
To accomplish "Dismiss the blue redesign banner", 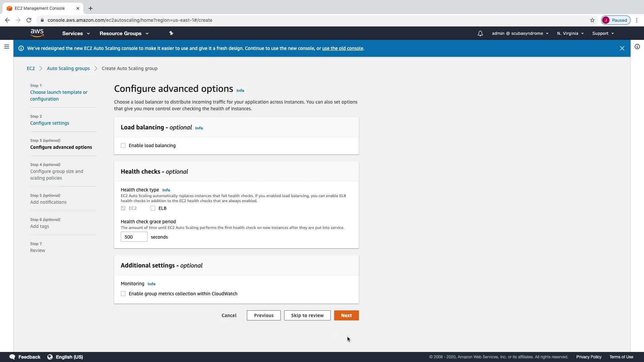I will pyautogui.click(x=622, y=48).
